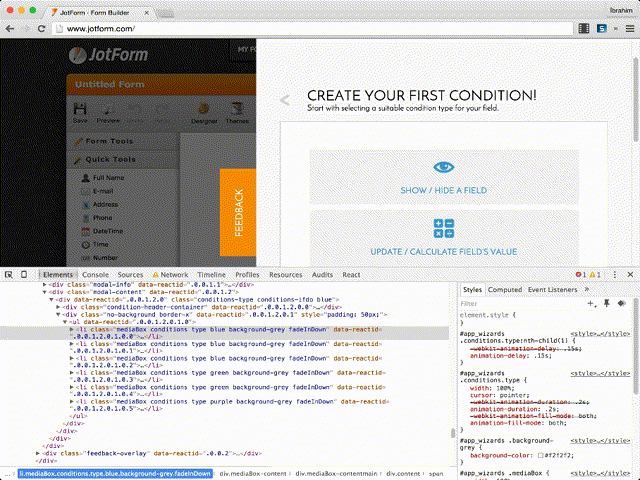640x480 pixels.
Task: Click the browser back arrow
Action: (x=10, y=29)
